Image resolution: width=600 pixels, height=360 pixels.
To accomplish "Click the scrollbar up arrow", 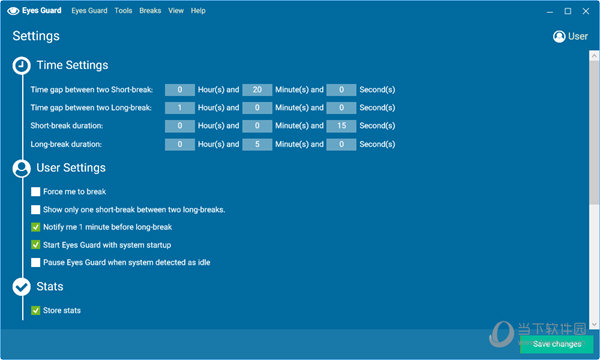I will tap(594, 55).
